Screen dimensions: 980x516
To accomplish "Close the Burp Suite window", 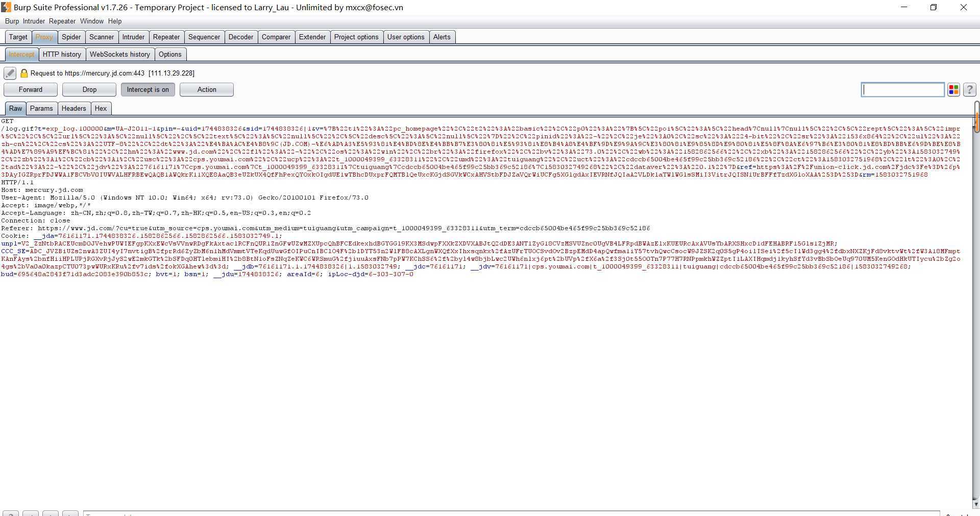I will pyautogui.click(x=964, y=7).
